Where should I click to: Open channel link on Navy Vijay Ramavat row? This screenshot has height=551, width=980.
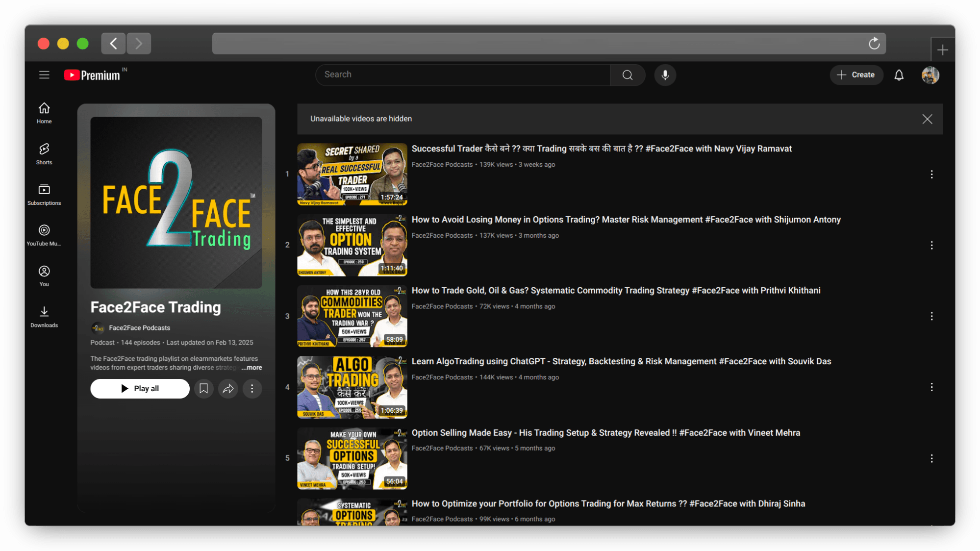pos(442,165)
